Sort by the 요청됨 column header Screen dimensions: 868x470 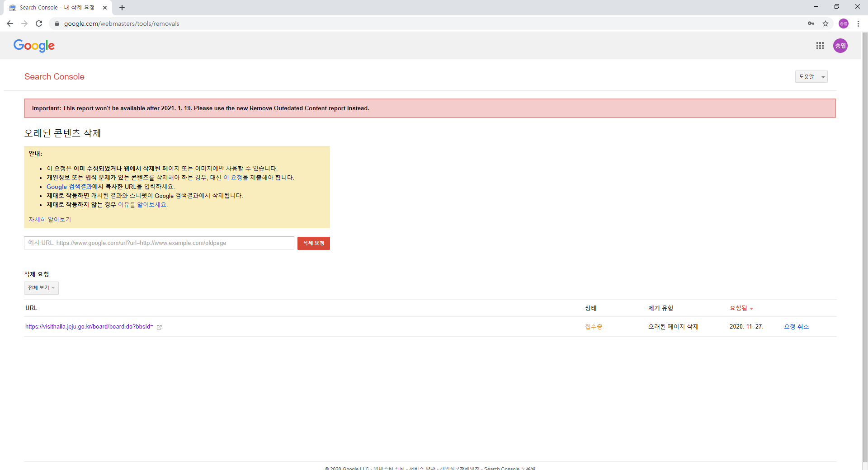[x=741, y=308]
